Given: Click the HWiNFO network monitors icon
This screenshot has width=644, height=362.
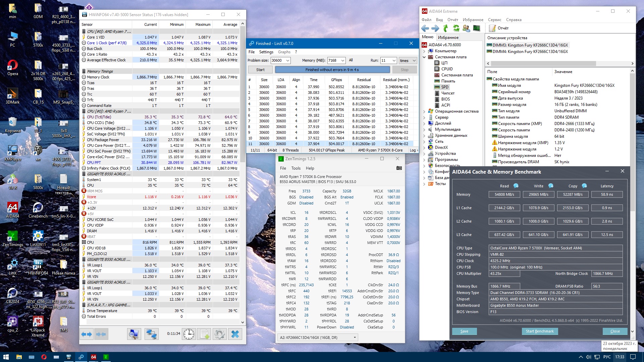Looking at the screenshot, I should coord(151,334).
